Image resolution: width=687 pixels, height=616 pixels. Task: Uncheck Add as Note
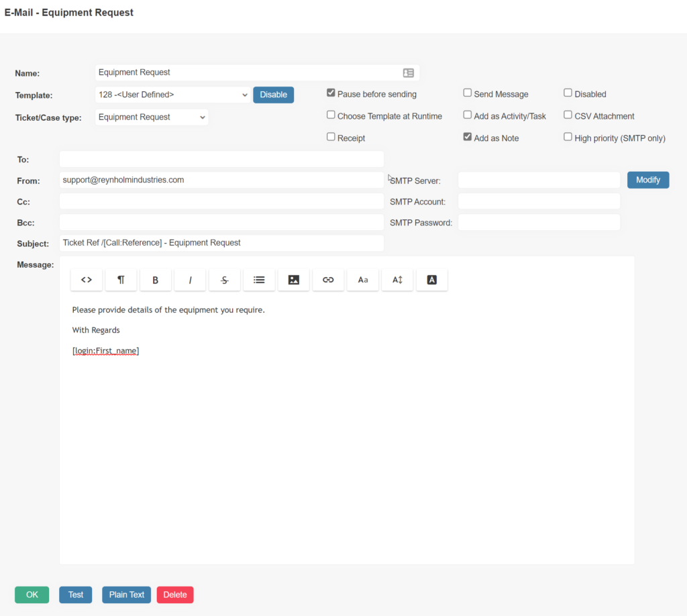pos(468,137)
